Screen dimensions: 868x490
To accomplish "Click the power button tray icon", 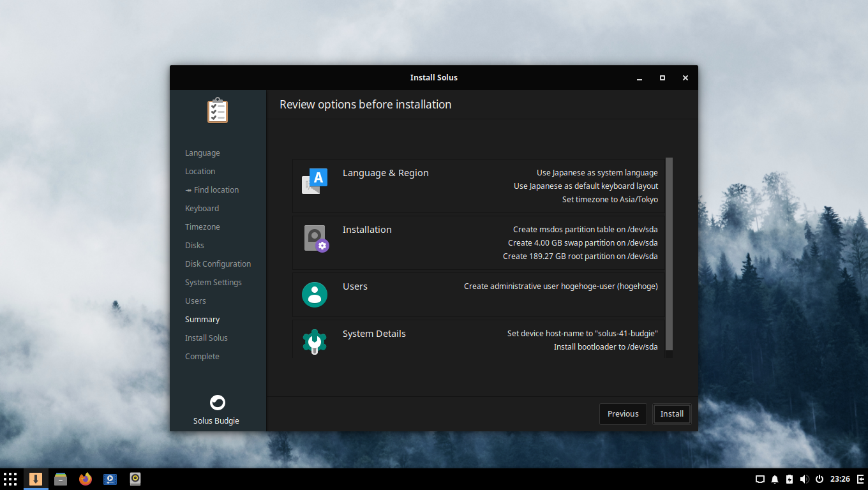I will [819, 479].
